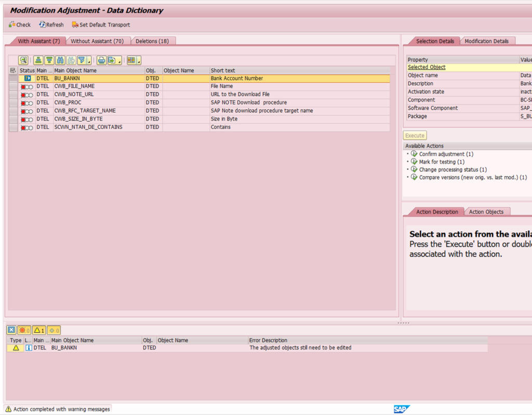Click the 'Action completed with warning messages' status text

(x=62, y=409)
